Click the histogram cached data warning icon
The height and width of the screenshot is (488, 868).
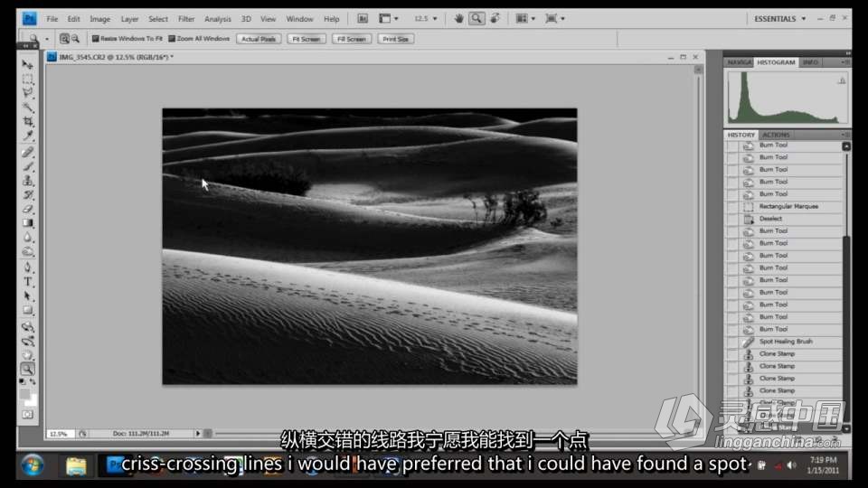click(x=842, y=80)
